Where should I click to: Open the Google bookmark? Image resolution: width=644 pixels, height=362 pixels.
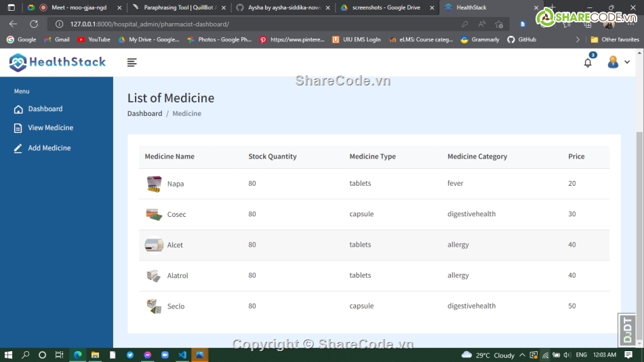point(22,39)
